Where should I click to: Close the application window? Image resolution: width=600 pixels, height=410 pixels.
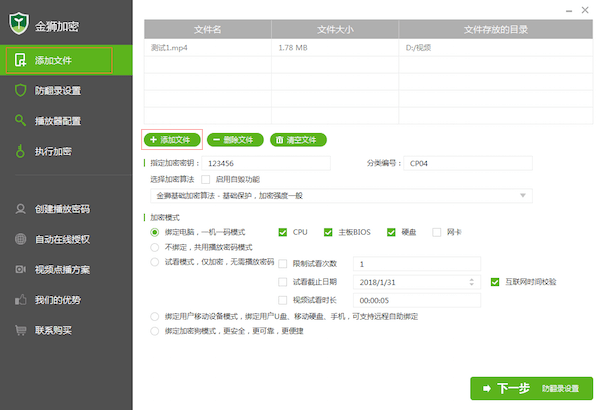[585, 10]
